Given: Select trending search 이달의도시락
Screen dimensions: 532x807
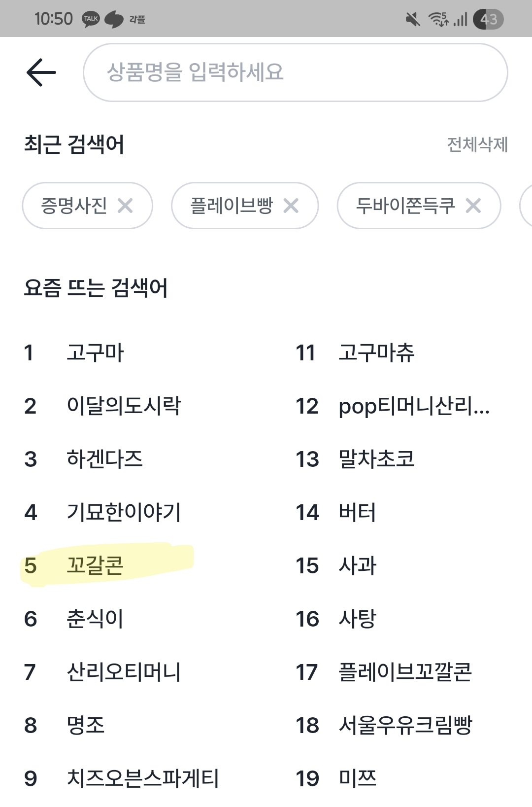Looking at the screenshot, I should (124, 406).
